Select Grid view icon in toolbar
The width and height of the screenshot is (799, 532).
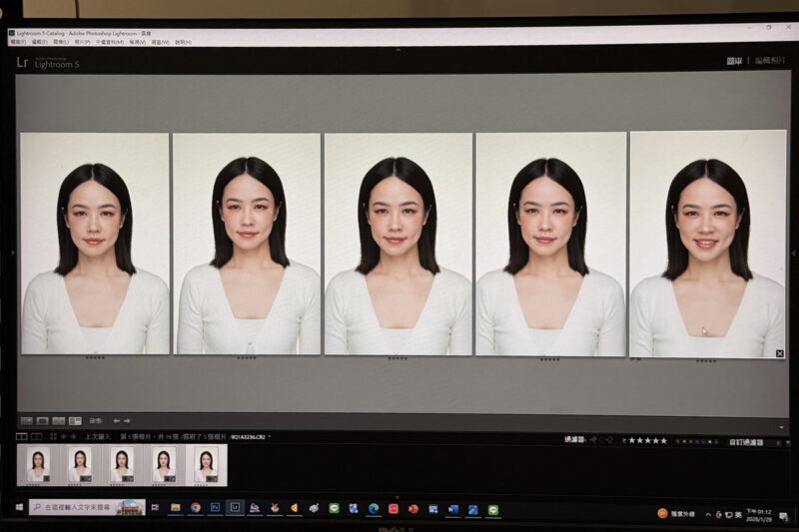(26, 421)
